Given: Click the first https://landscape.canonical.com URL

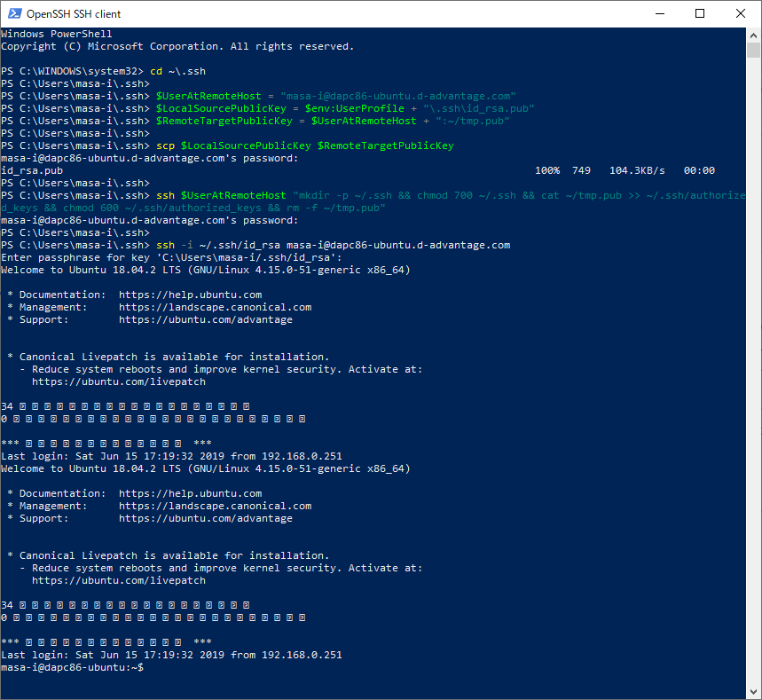Looking at the screenshot, I should point(216,307).
